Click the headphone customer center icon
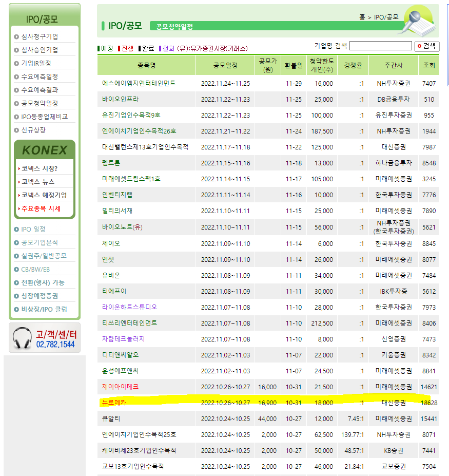 [22, 338]
